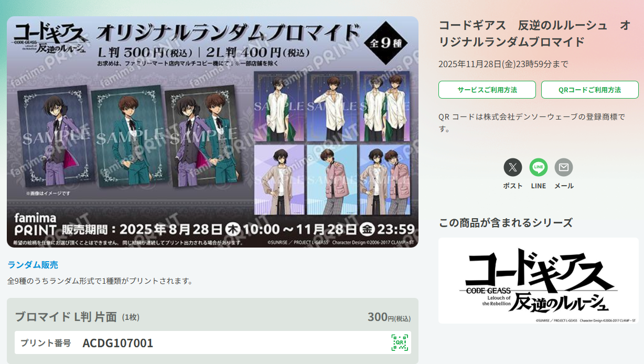Click the main bromide promotional banner image
Image resolution: width=644 pixels, height=364 pixels.
[212, 132]
